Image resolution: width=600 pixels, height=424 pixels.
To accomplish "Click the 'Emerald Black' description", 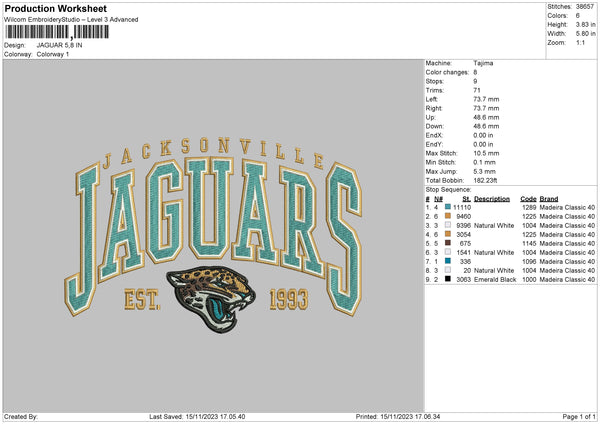I will tap(495, 279).
